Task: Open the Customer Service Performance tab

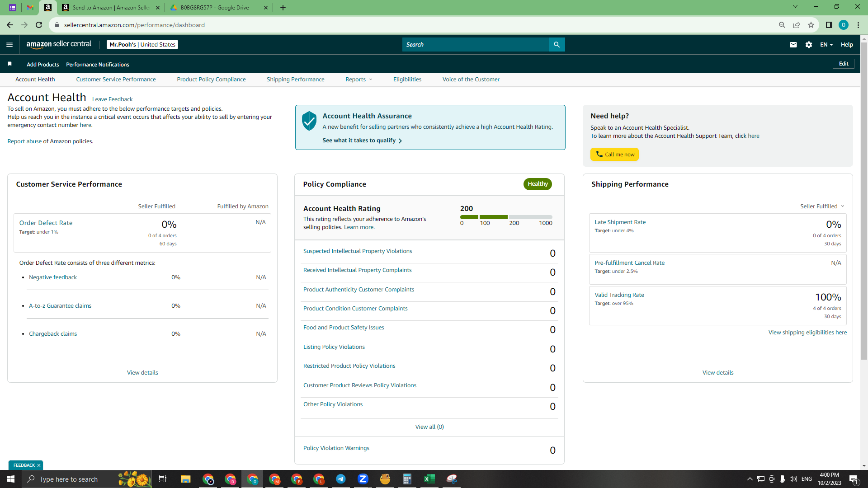Action: point(116,80)
